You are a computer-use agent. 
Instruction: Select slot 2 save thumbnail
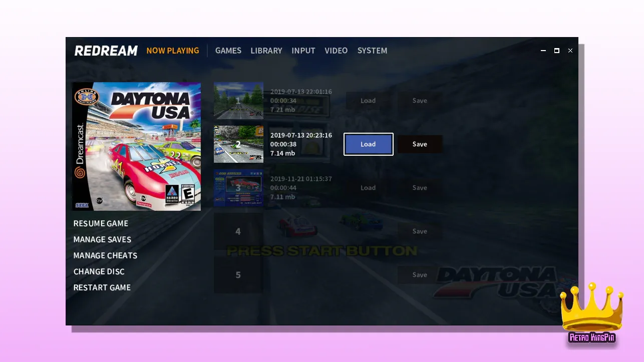point(238,144)
